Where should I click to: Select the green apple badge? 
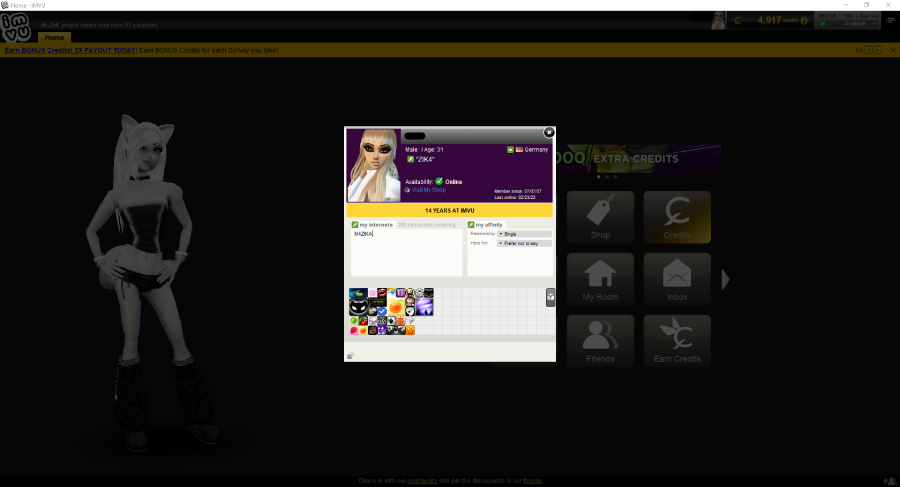[354, 321]
